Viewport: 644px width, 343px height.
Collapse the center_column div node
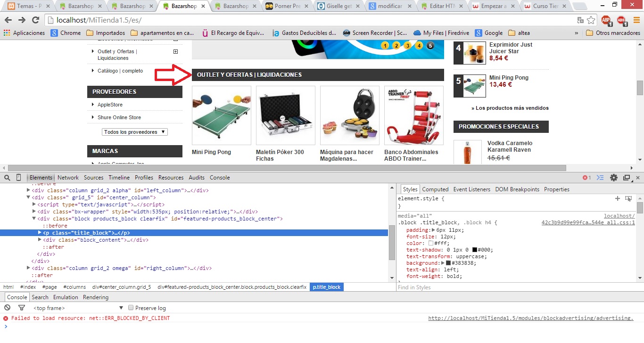click(29, 197)
